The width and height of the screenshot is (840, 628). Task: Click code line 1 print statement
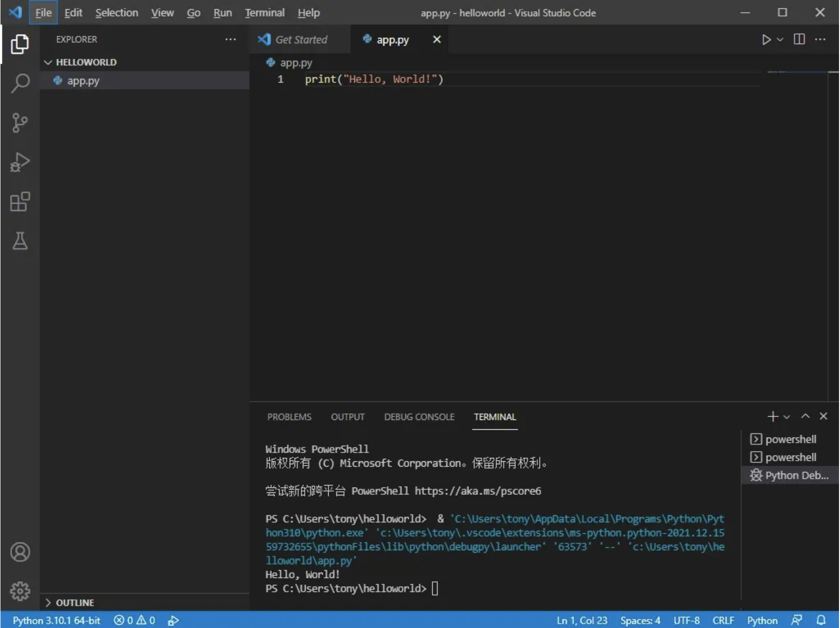(374, 79)
